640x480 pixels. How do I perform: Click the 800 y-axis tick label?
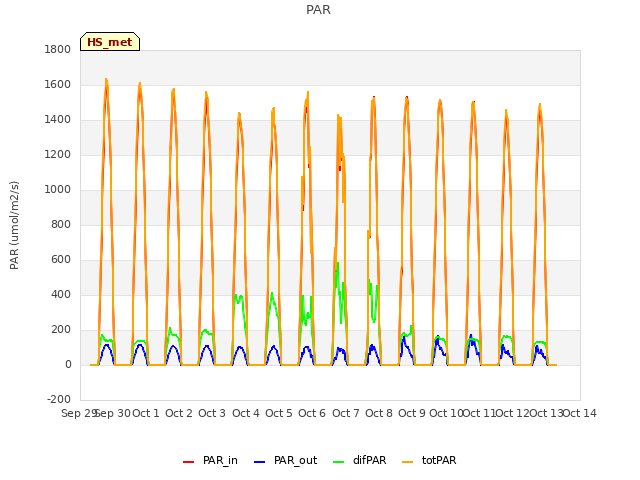[61, 224]
